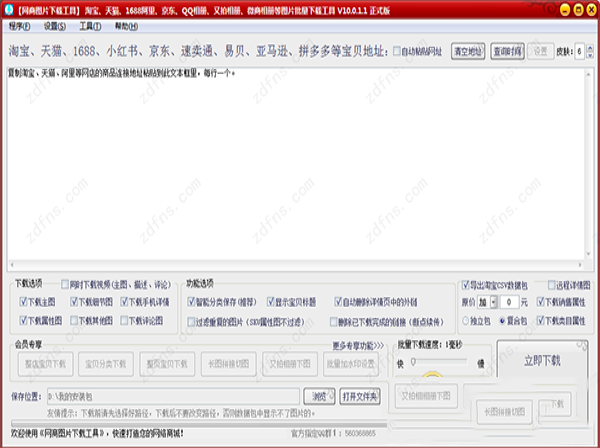Uncheck the 下载属性图 checkbox
Viewport: 600px width, 448px height.
point(23,320)
